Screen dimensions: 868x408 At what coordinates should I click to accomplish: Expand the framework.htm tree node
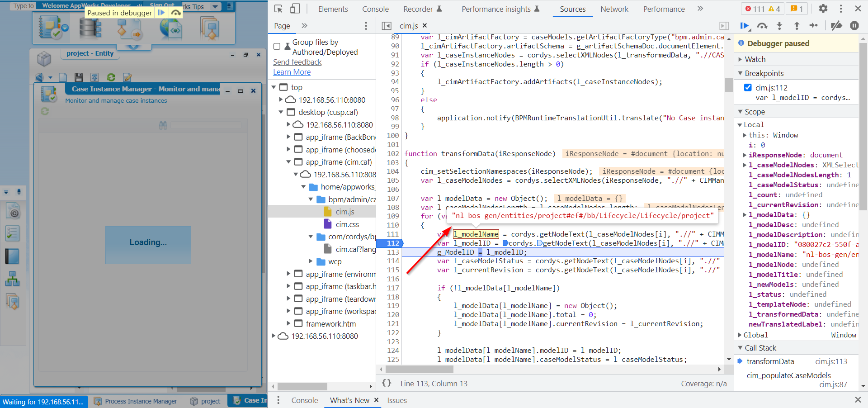point(289,323)
